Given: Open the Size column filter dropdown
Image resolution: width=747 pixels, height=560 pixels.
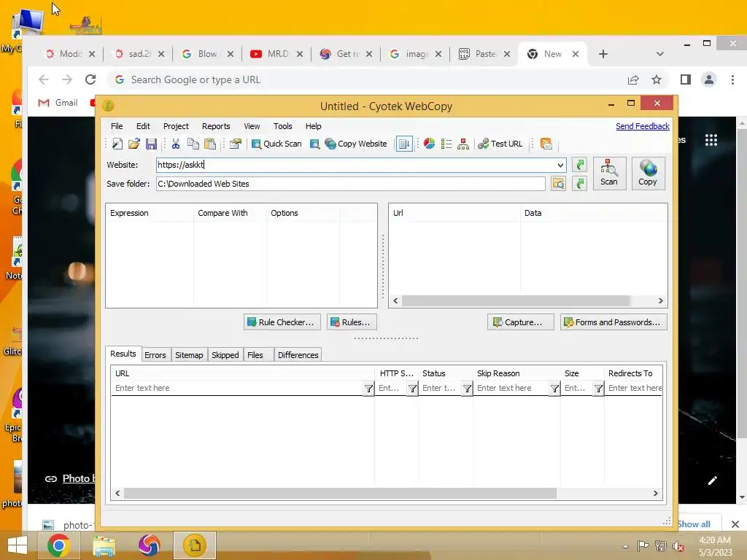Looking at the screenshot, I should coord(598,389).
